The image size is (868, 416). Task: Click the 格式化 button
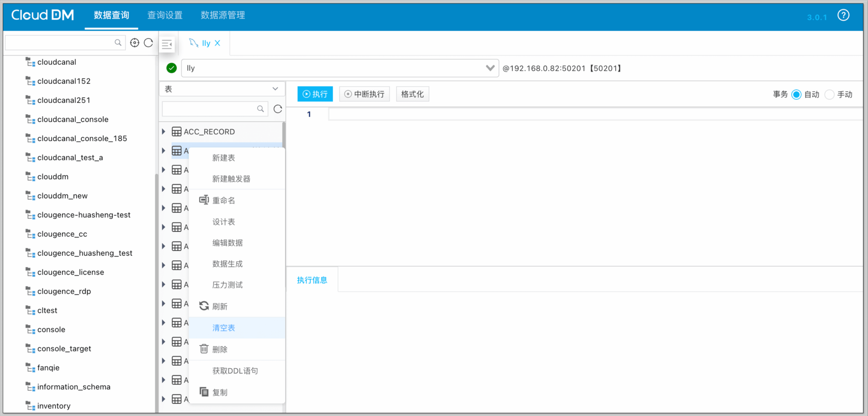tap(412, 94)
